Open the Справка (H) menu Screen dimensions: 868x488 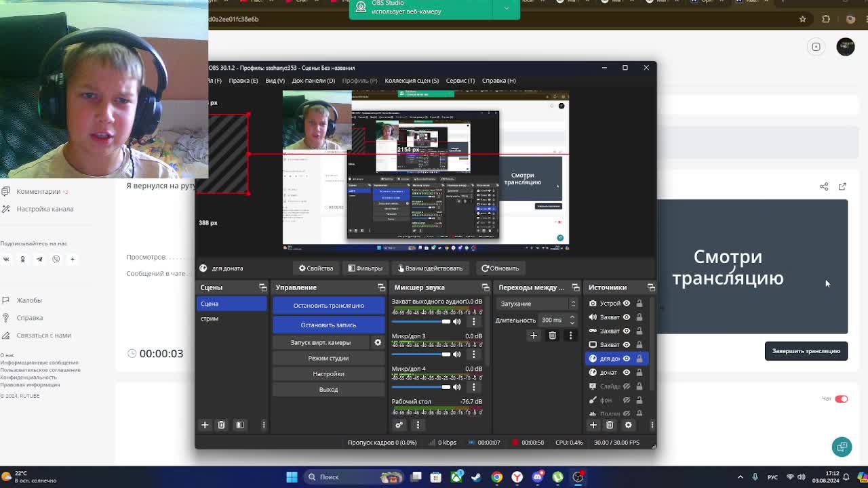click(498, 81)
